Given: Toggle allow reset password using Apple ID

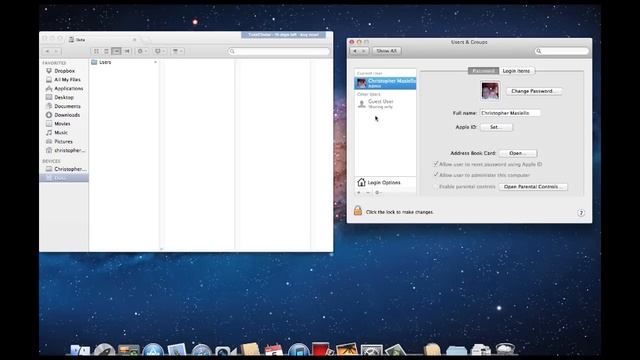Looking at the screenshot, I should click(436, 164).
